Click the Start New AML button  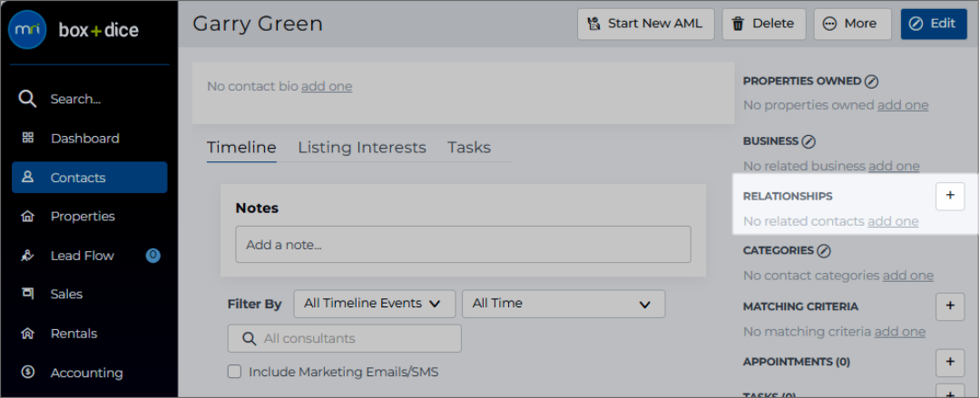tap(646, 24)
